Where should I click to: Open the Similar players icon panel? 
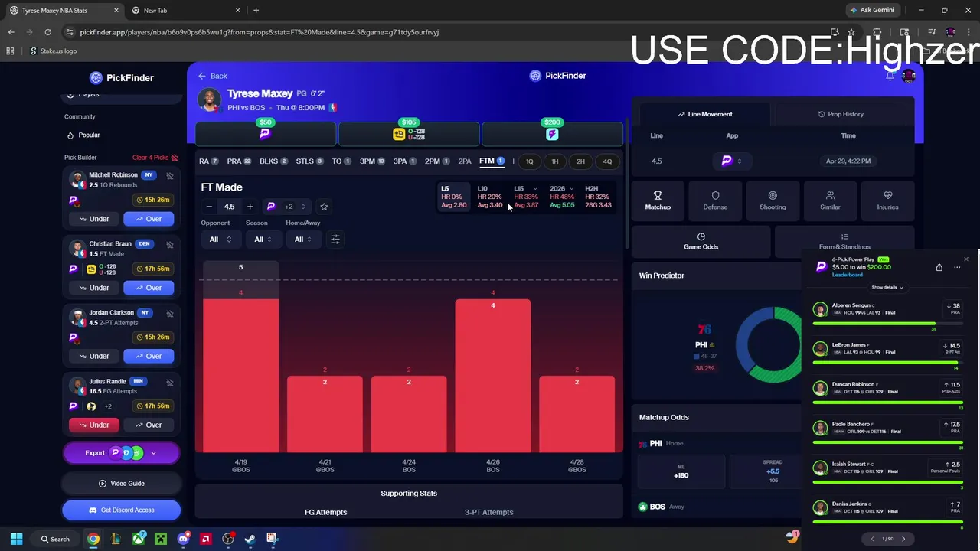pos(830,201)
